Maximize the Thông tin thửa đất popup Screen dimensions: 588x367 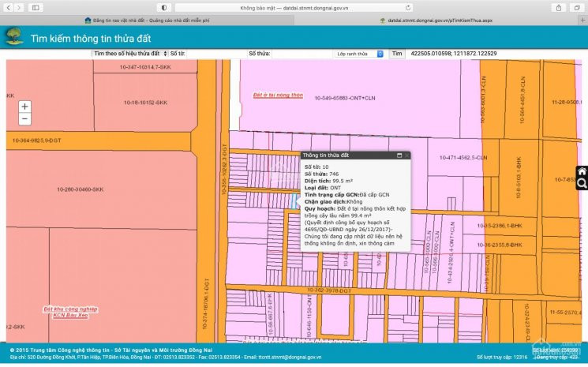click(399, 155)
